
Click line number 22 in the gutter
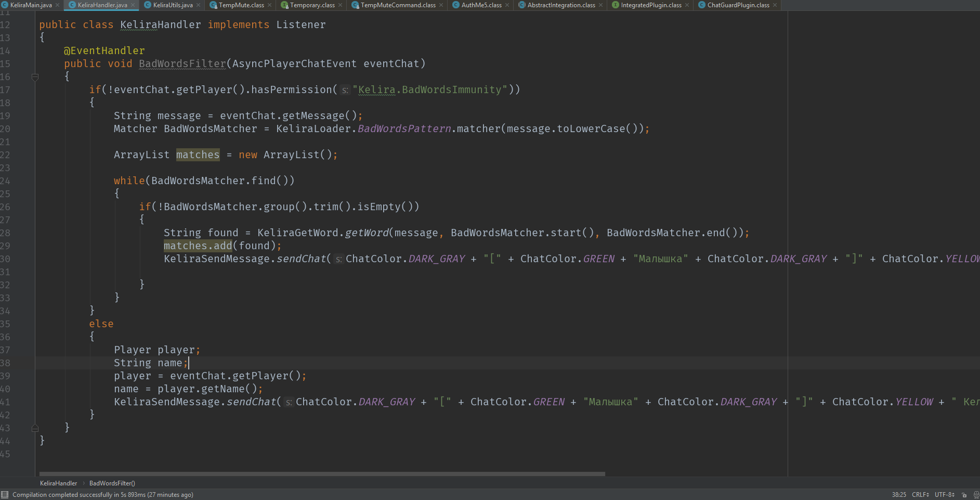pos(5,155)
